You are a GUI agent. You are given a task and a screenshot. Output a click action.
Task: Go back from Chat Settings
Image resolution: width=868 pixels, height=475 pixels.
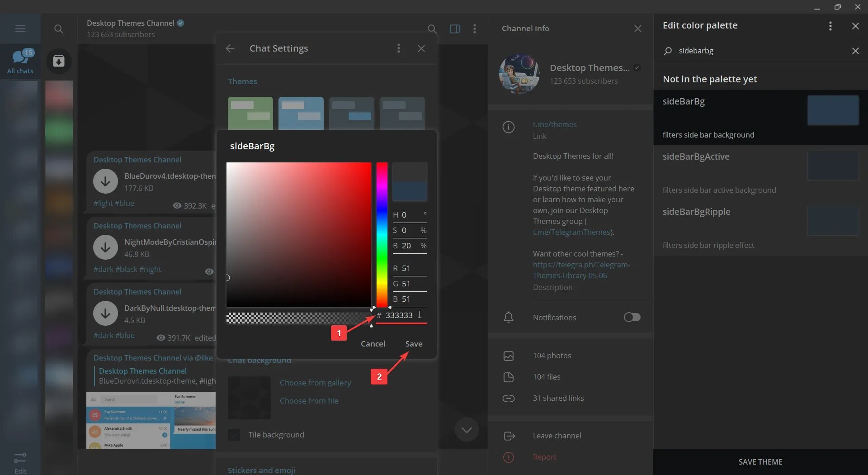[x=230, y=48]
